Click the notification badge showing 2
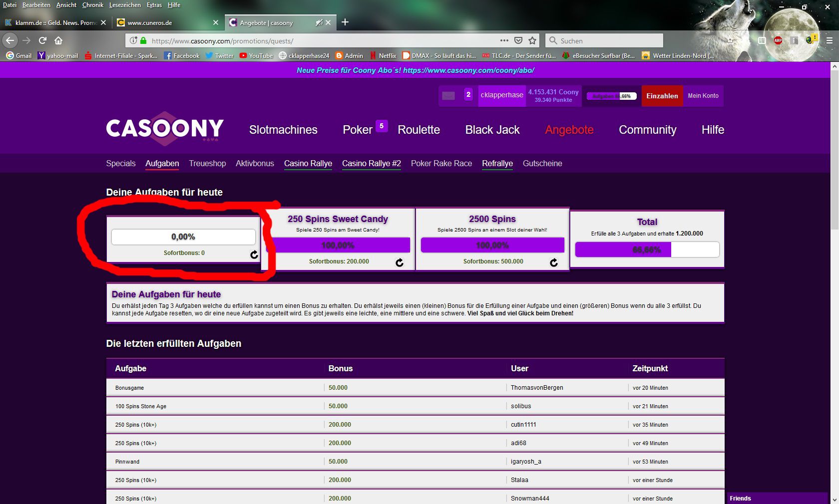 (468, 94)
